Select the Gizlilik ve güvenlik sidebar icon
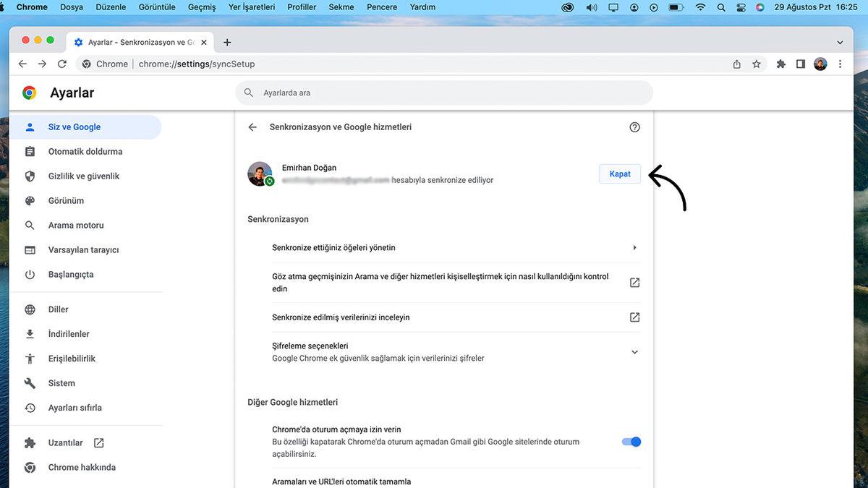 [x=30, y=176]
